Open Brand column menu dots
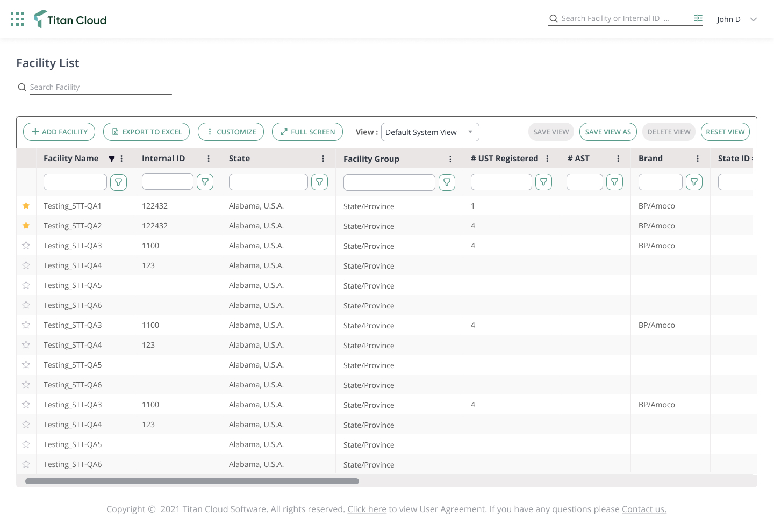The width and height of the screenshot is (774, 532). click(x=698, y=159)
